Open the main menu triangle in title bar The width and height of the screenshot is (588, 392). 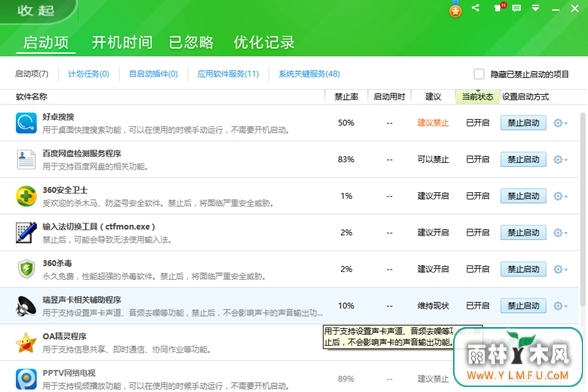pyautogui.click(x=536, y=8)
